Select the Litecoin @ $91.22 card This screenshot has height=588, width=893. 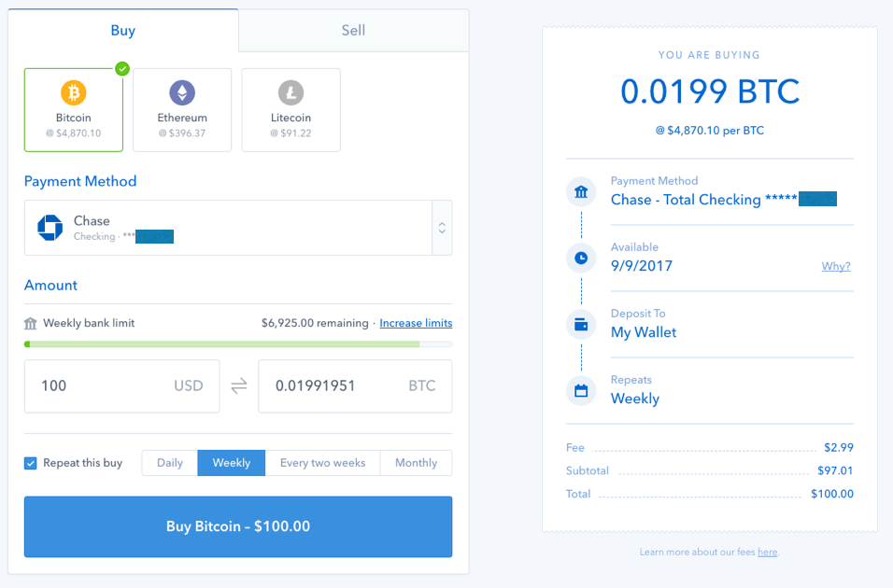point(291,110)
